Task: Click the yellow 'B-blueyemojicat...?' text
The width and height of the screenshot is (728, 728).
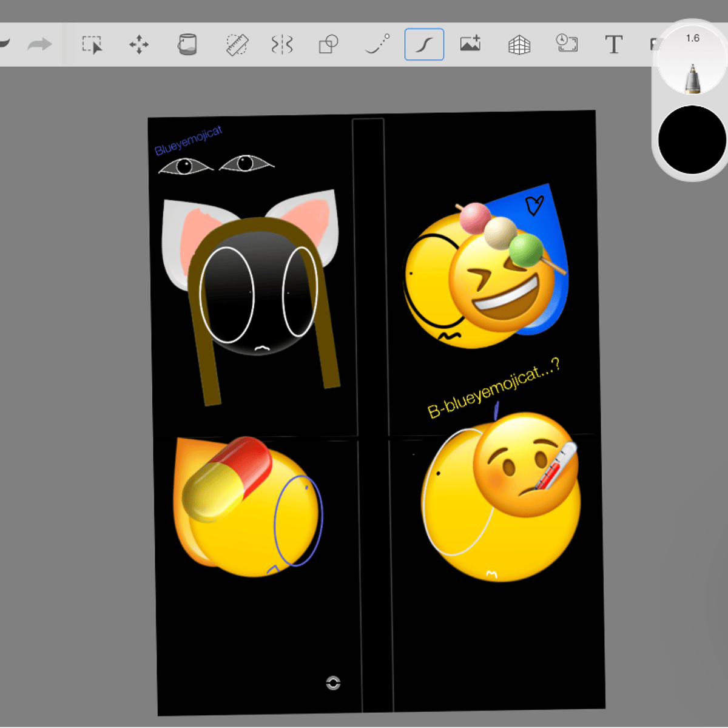Action: tap(493, 388)
